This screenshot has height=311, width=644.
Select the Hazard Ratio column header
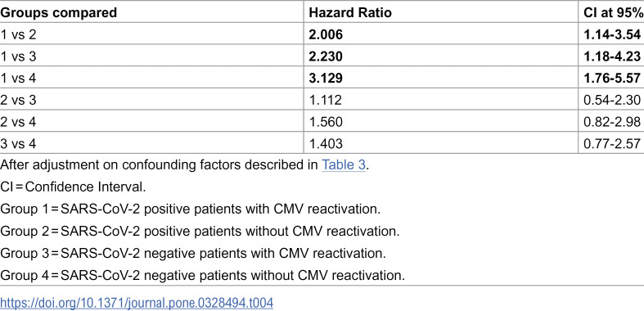[x=350, y=13]
